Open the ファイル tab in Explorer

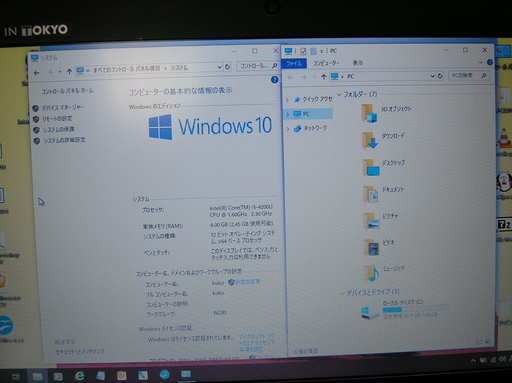pos(294,63)
